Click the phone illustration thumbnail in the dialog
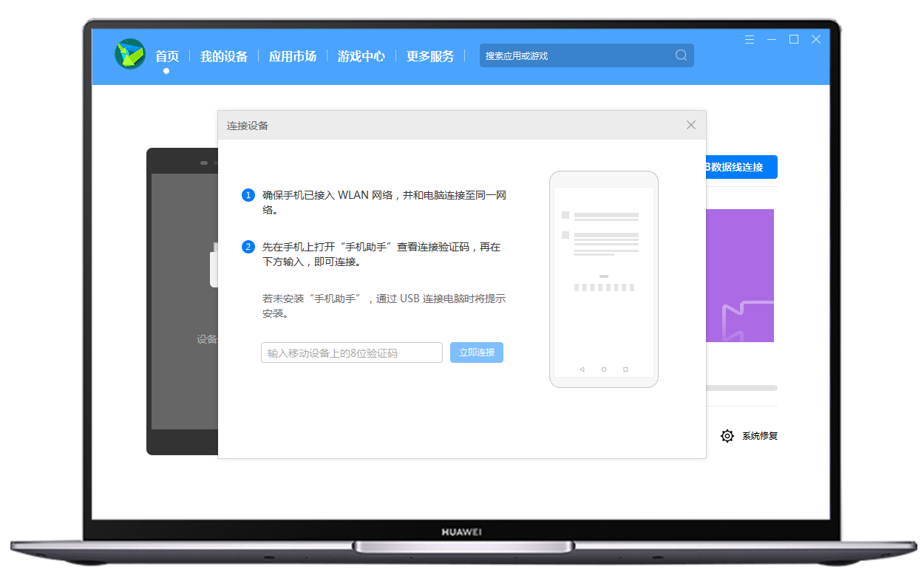This screenshot has width=924, height=569. (x=604, y=279)
